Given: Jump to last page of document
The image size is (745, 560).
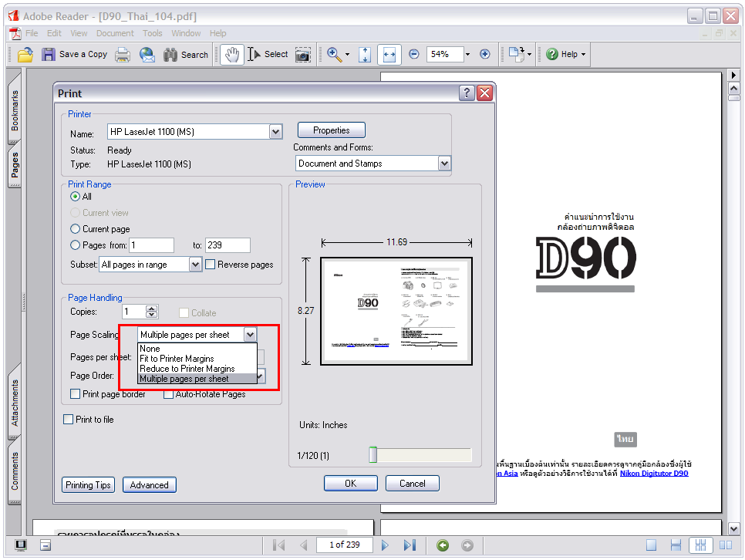Looking at the screenshot, I should (x=410, y=545).
